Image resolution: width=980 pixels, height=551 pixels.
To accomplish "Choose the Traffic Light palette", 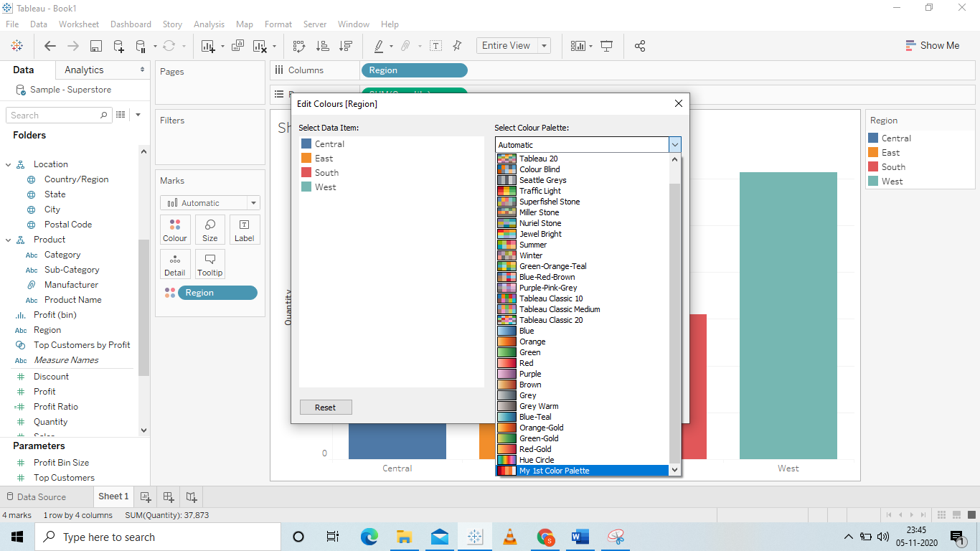I will point(583,191).
